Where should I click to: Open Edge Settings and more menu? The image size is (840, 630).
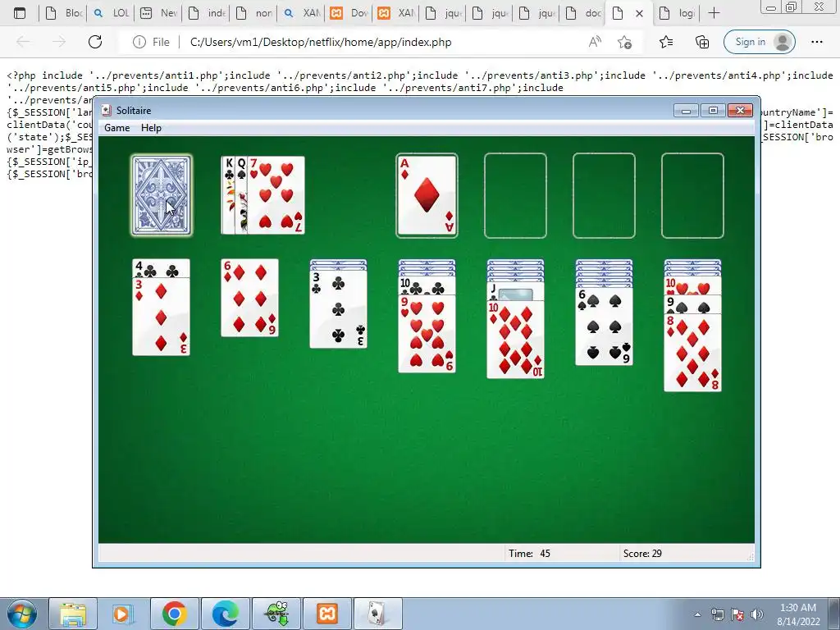[816, 42]
